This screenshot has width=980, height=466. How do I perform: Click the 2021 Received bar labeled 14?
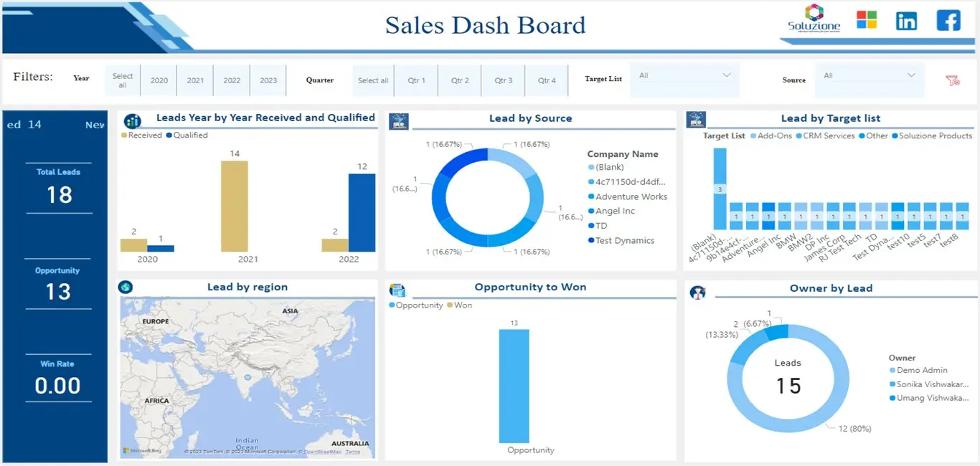[x=235, y=206]
